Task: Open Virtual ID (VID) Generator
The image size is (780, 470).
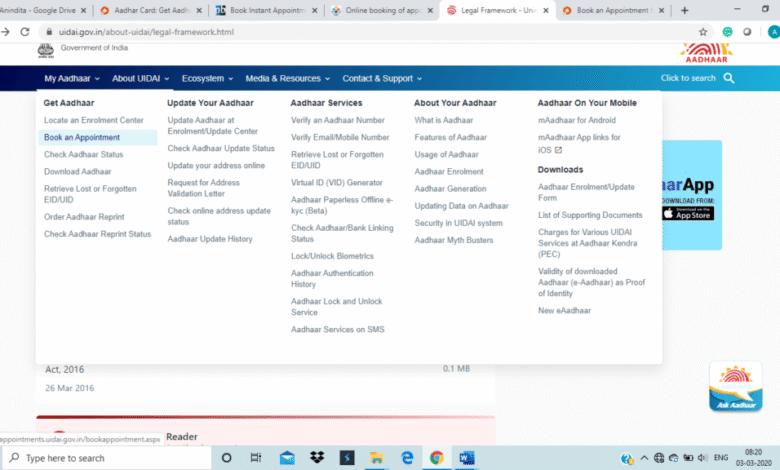Action: 337,183
